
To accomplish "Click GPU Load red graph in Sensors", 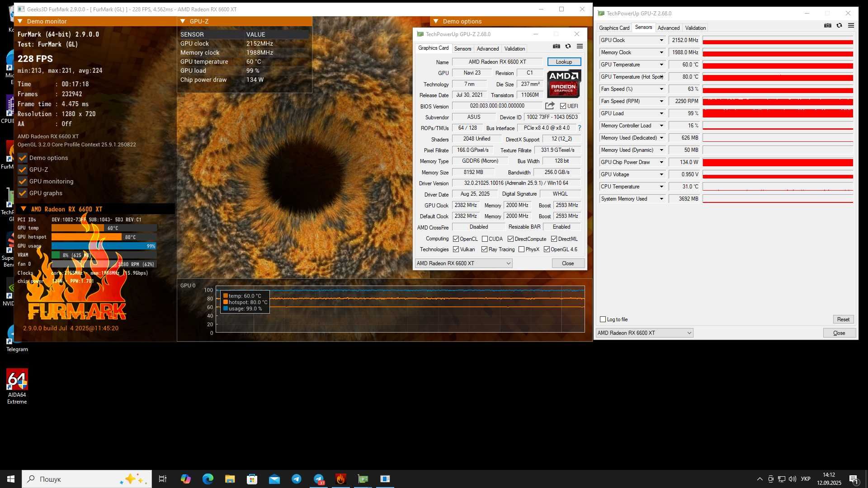I will [x=778, y=113].
